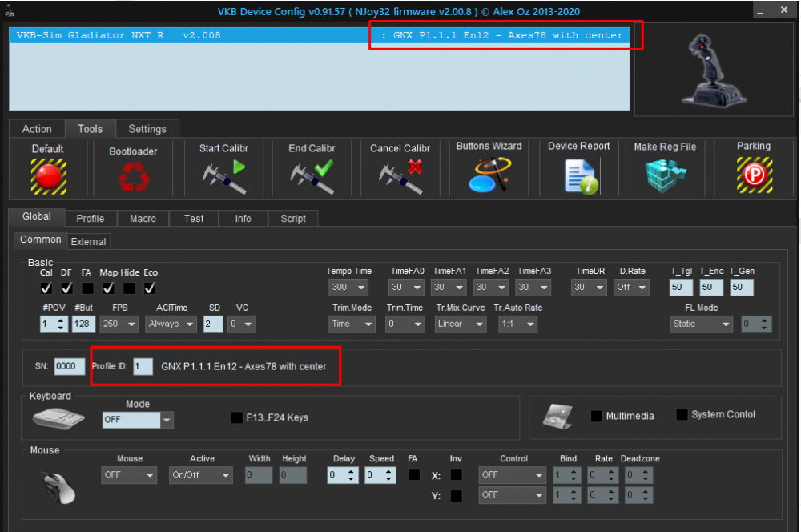
Task: Open the Settings tab
Action: pyautogui.click(x=147, y=129)
